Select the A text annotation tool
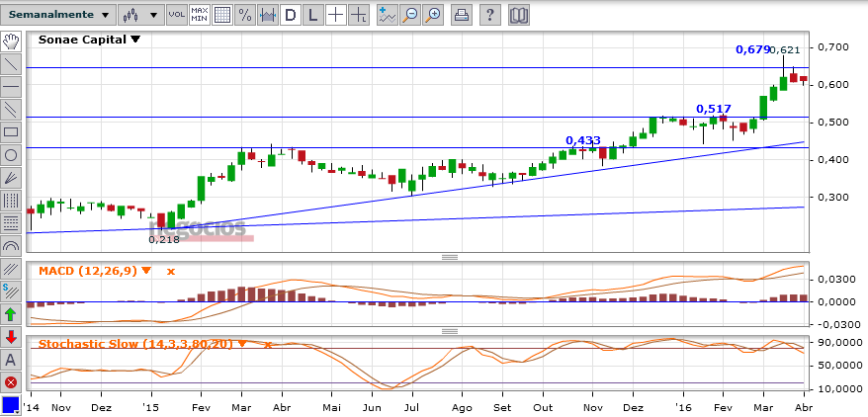The height and width of the screenshot is (417, 868). tap(11, 360)
